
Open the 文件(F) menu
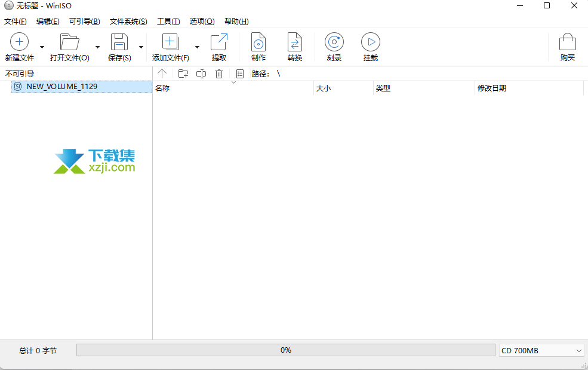click(16, 22)
